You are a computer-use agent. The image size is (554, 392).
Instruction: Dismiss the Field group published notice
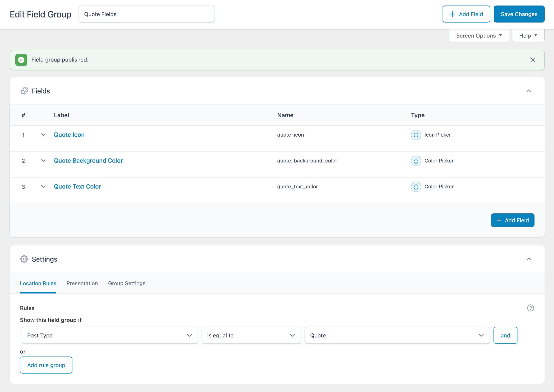click(533, 60)
